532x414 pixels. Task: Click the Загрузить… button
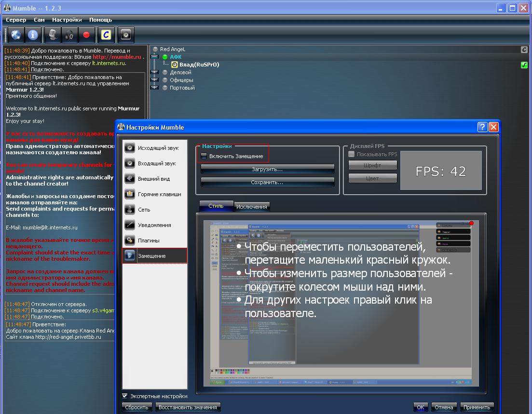pyautogui.click(x=267, y=169)
